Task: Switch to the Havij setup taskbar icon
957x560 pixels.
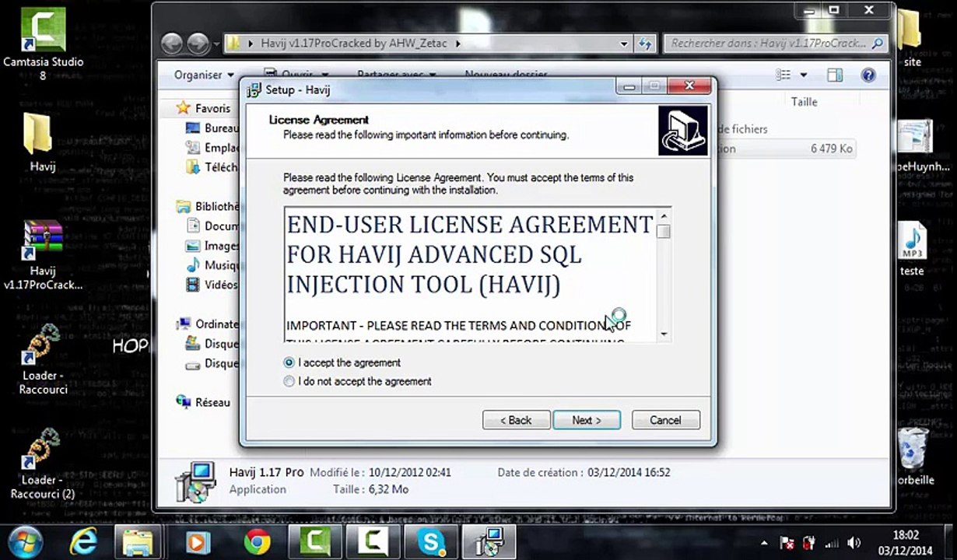Action: [x=489, y=541]
